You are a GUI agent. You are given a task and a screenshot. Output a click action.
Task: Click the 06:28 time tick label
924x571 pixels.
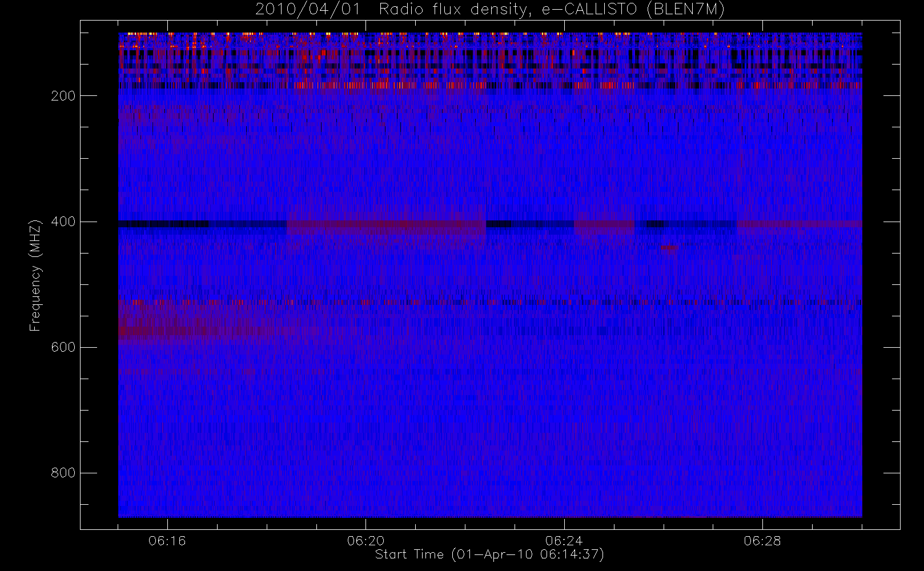pos(762,541)
